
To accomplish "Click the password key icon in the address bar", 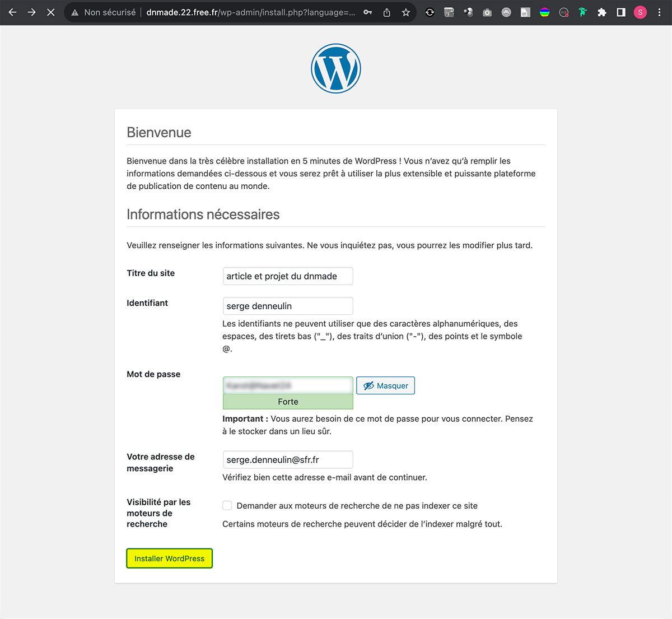I will pyautogui.click(x=368, y=12).
